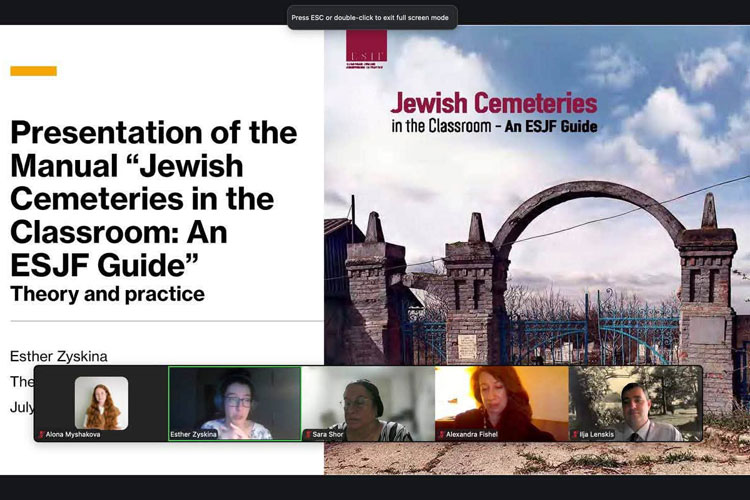This screenshot has height=500, width=750.
Task: Click muted mic icon beside Alona Myshakova
Action: (42, 434)
